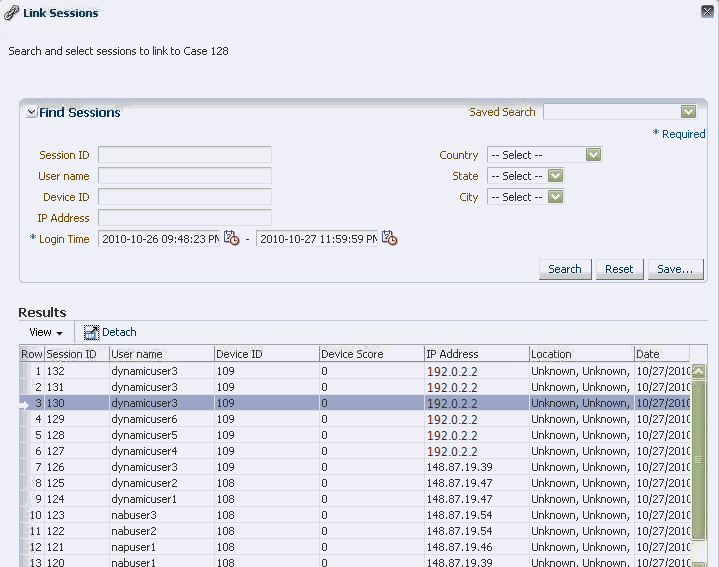Close the Link Sessions dialog
Viewport: 719px width, 567px height.
tap(708, 11)
